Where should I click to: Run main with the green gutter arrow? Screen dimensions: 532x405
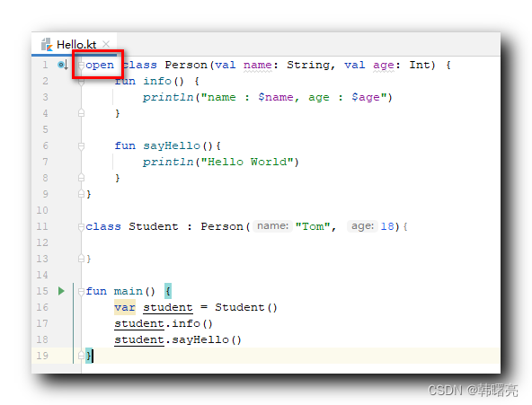coord(61,291)
